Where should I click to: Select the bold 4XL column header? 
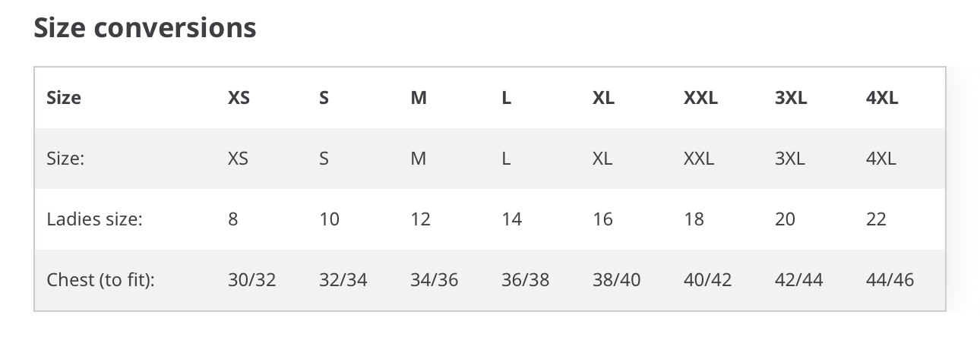(882, 98)
